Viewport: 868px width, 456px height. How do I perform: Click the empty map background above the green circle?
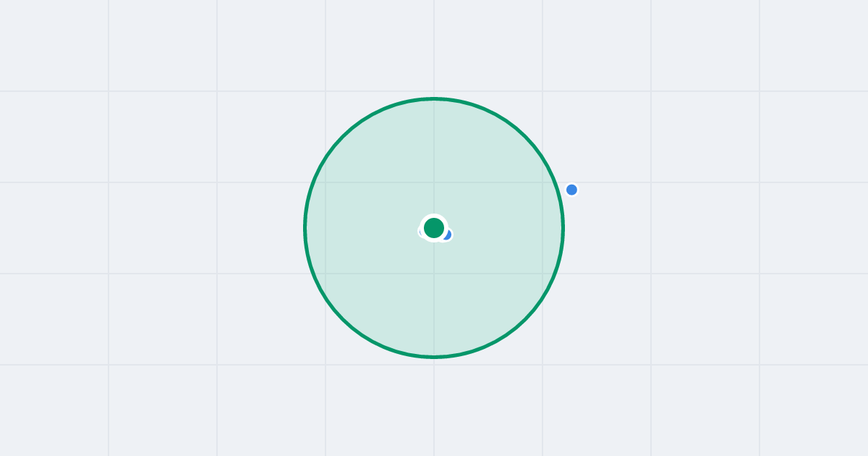(x=434, y=47)
